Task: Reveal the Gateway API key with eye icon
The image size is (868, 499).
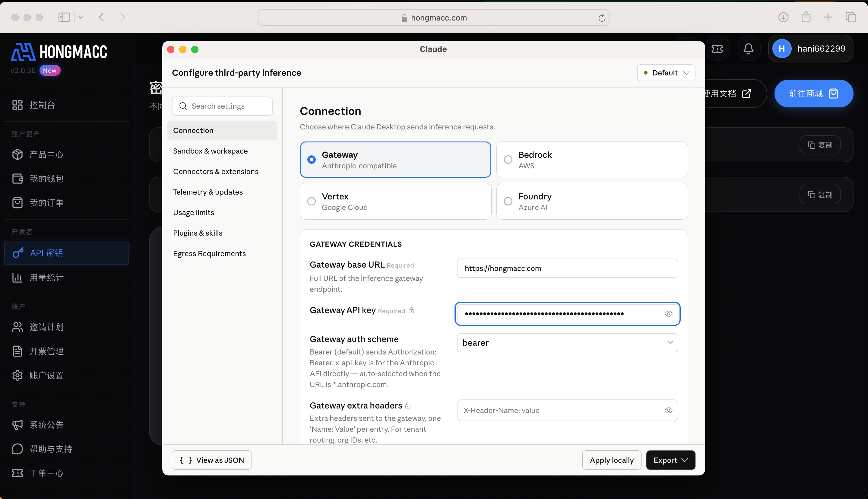Action: click(668, 313)
